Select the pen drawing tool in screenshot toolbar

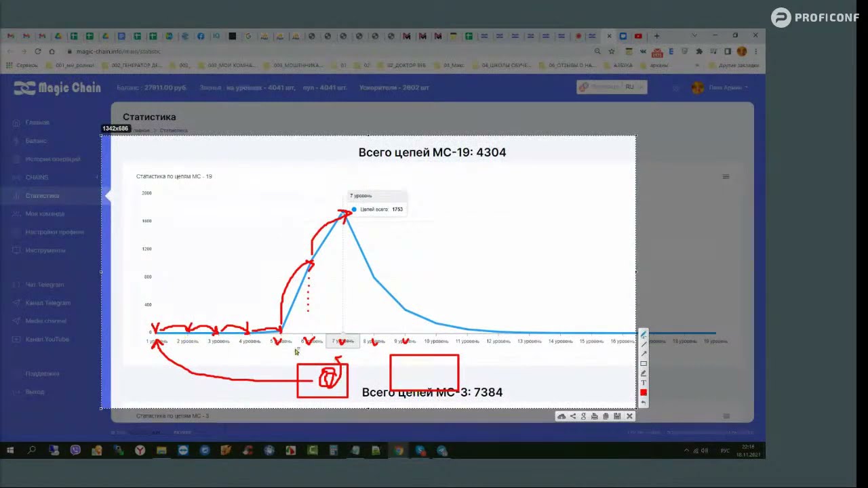pyautogui.click(x=644, y=335)
